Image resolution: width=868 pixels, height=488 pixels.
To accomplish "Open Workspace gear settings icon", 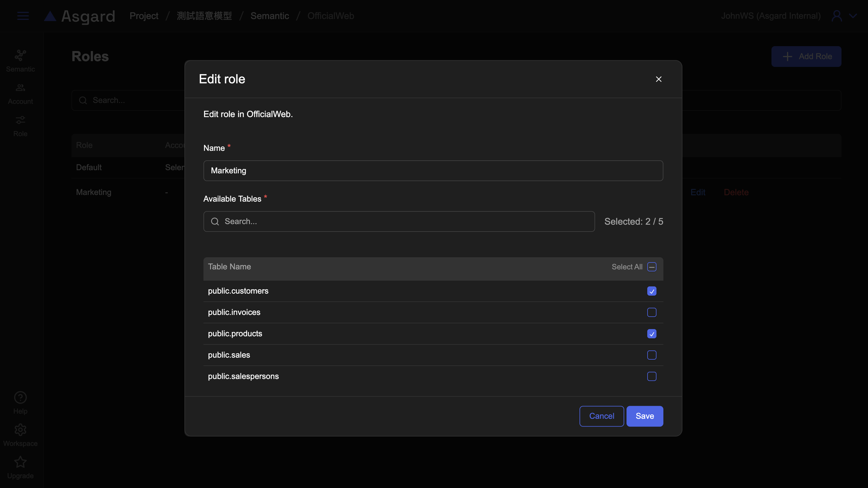I will (x=20, y=430).
